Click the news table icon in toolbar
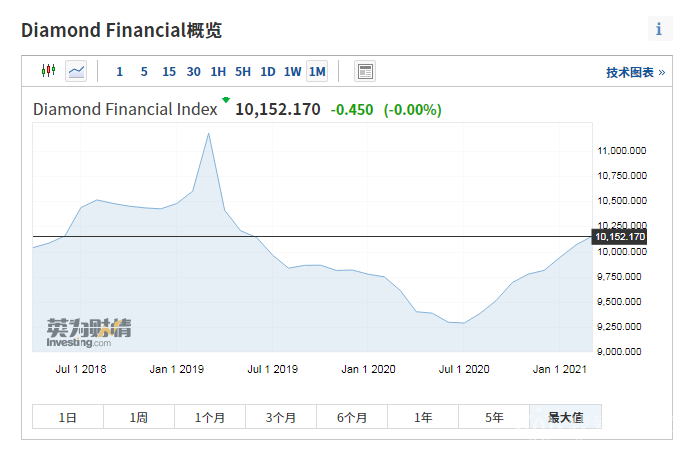The image size is (690, 457). pos(365,71)
